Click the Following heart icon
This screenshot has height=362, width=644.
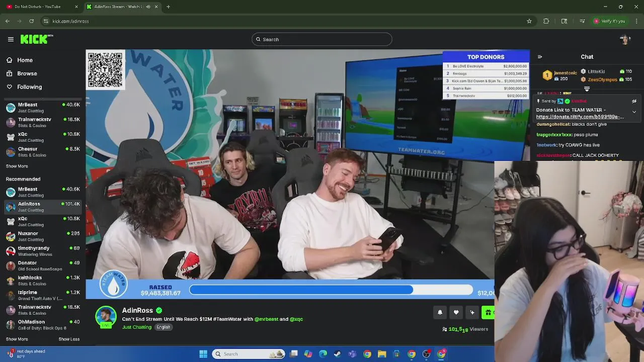pyautogui.click(x=10, y=87)
